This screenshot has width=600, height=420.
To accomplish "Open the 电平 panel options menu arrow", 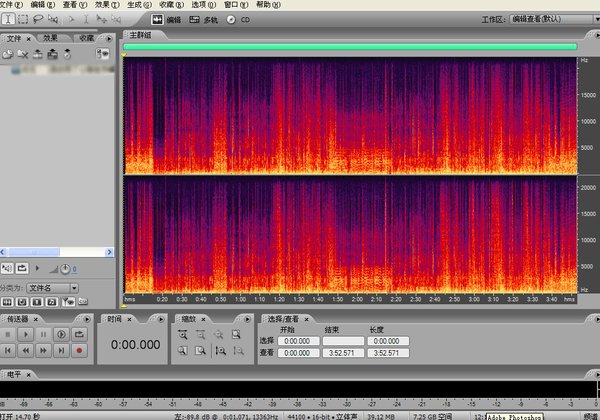I will pyautogui.click(x=597, y=374).
